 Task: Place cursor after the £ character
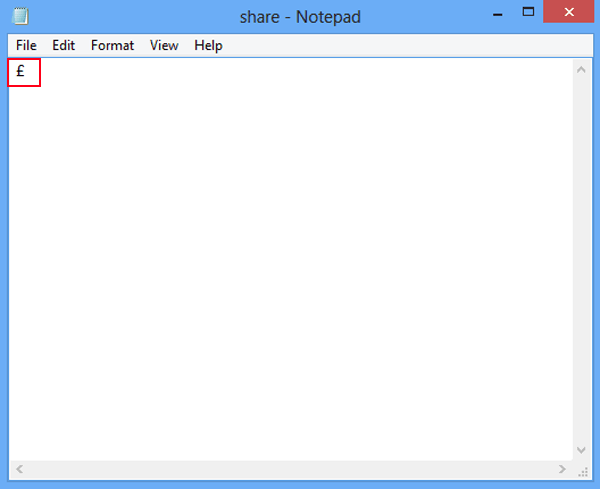pos(26,71)
